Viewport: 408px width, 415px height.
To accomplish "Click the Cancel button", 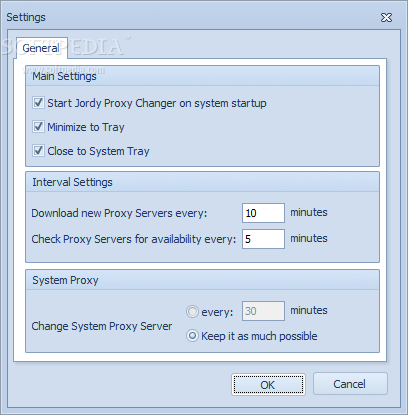I will coord(350,384).
